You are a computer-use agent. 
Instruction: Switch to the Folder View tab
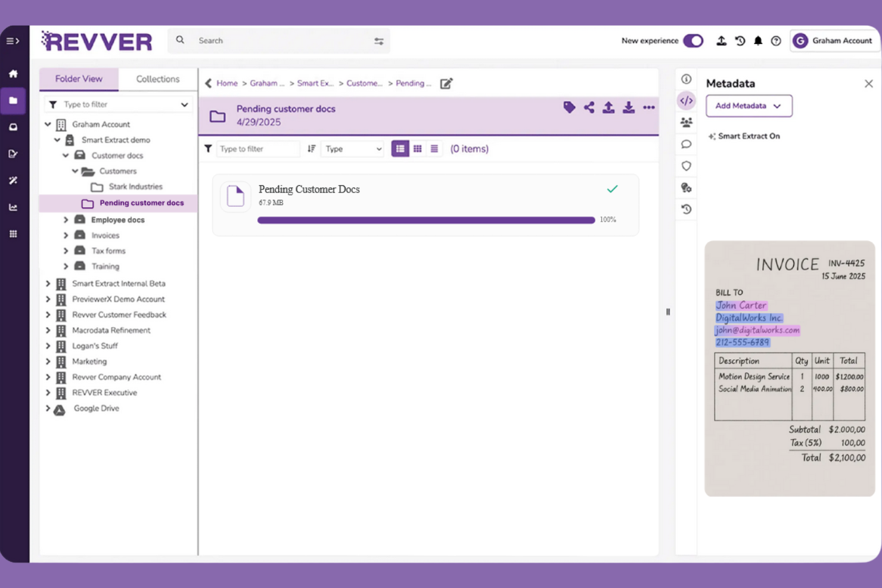tap(79, 79)
